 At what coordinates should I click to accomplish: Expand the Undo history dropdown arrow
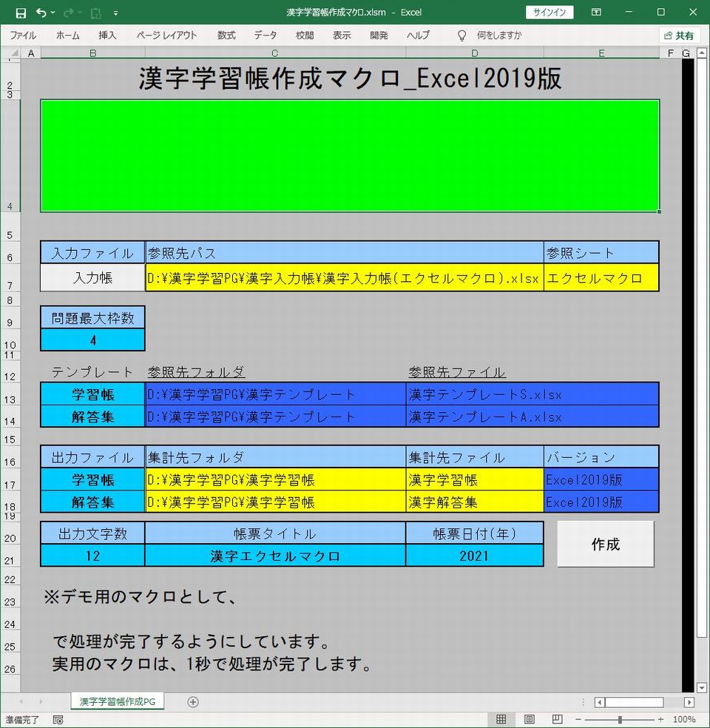52,12
